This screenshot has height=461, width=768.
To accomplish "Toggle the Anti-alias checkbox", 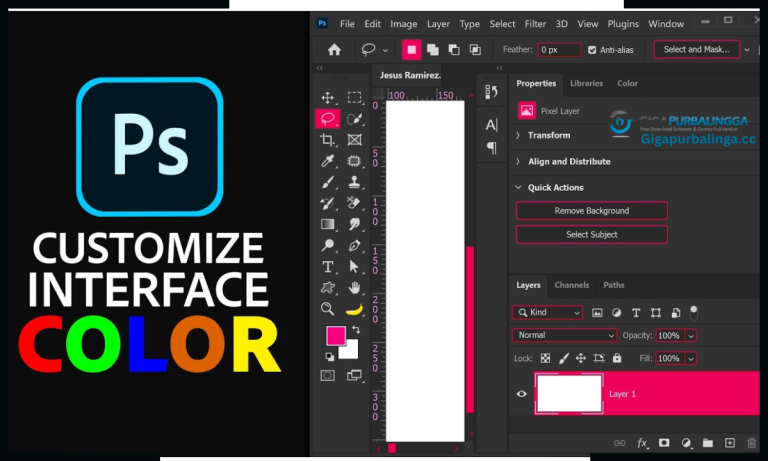I will pos(592,50).
